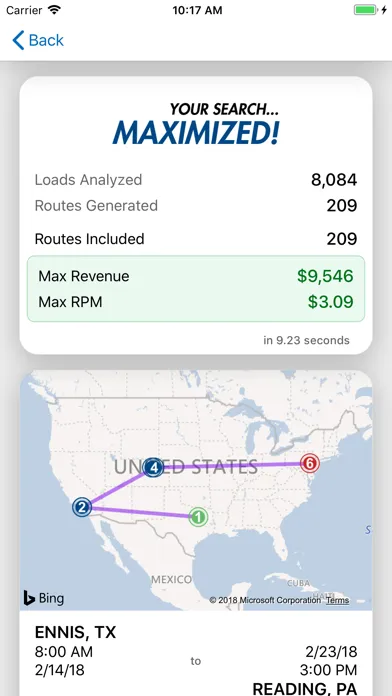Tap the READING, PA destination label
The height and width of the screenshot is (696, 392).
305,688
